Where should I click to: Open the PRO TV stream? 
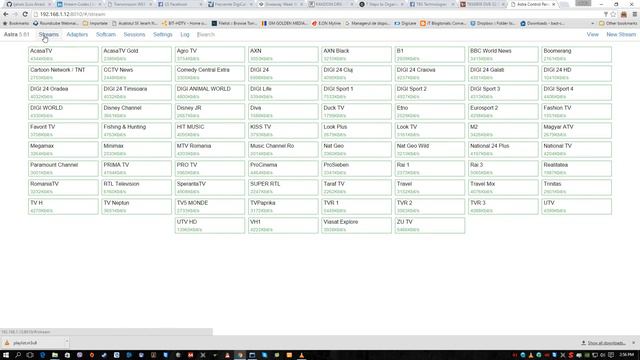pos(210,168)
